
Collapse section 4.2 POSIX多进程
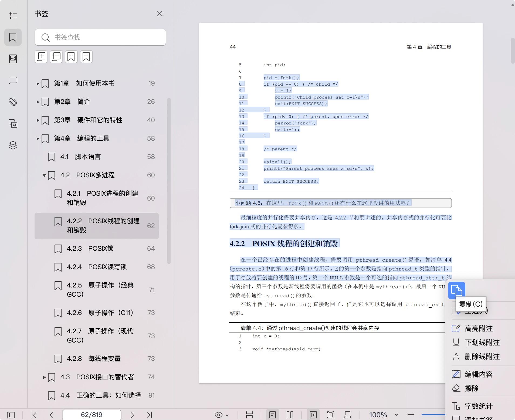tap(44, 175)
